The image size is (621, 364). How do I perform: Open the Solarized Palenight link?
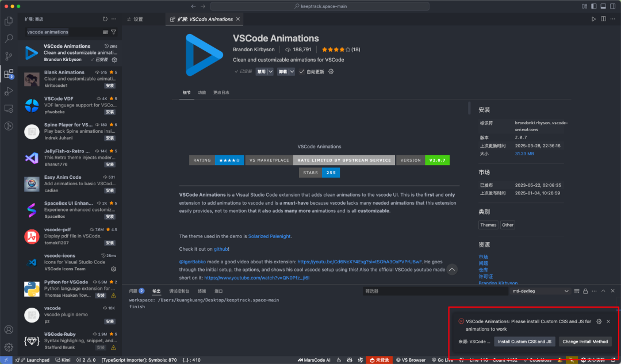pyautogui.click(x=269, y=236)
